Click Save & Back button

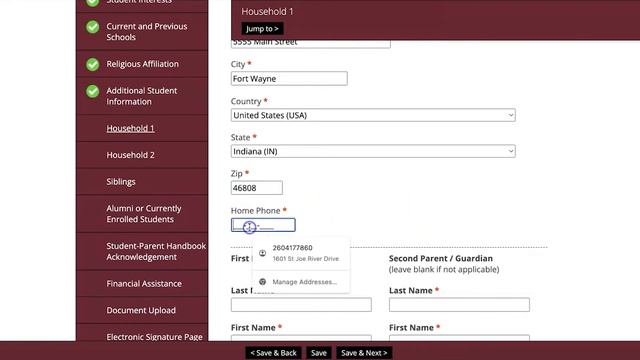(273, 353)
